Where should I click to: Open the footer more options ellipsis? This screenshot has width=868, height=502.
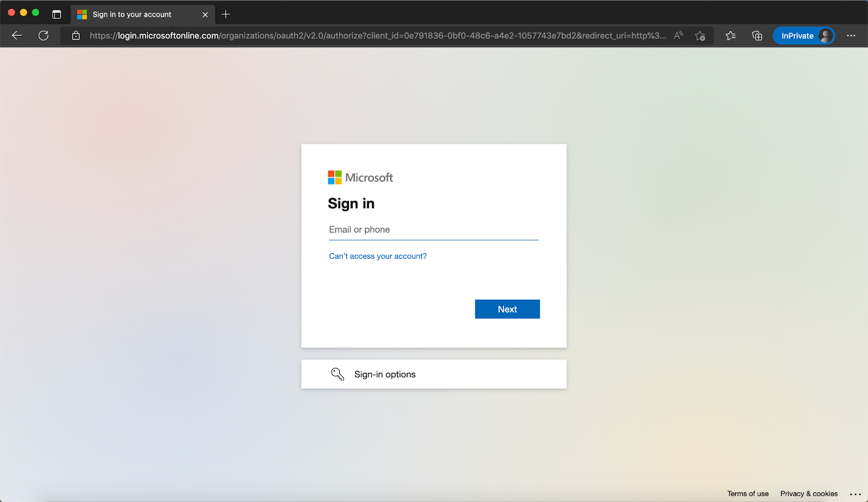(856, 494)
